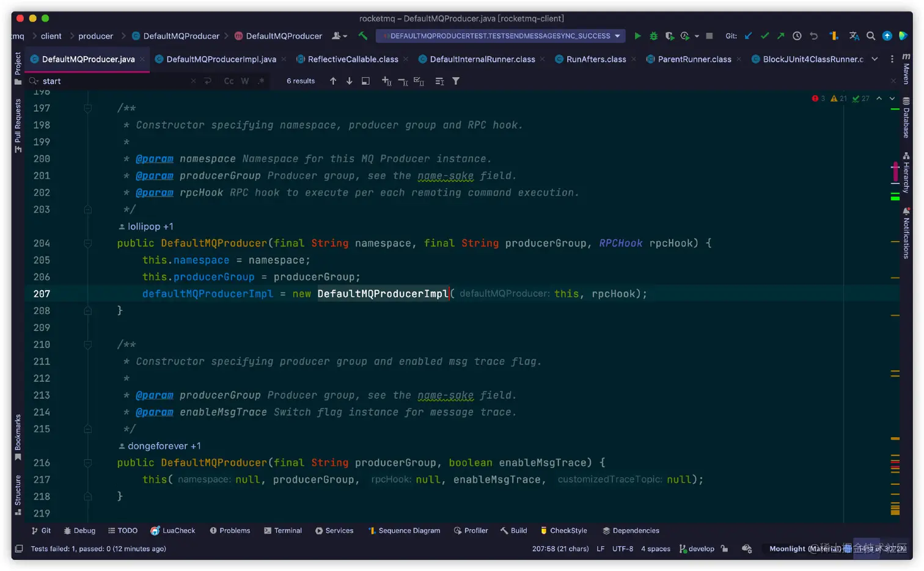The width and height of the screenshot is (924, 571).
Task: Collapse Javadoc fold at line 210
Action: click(87, 344)
